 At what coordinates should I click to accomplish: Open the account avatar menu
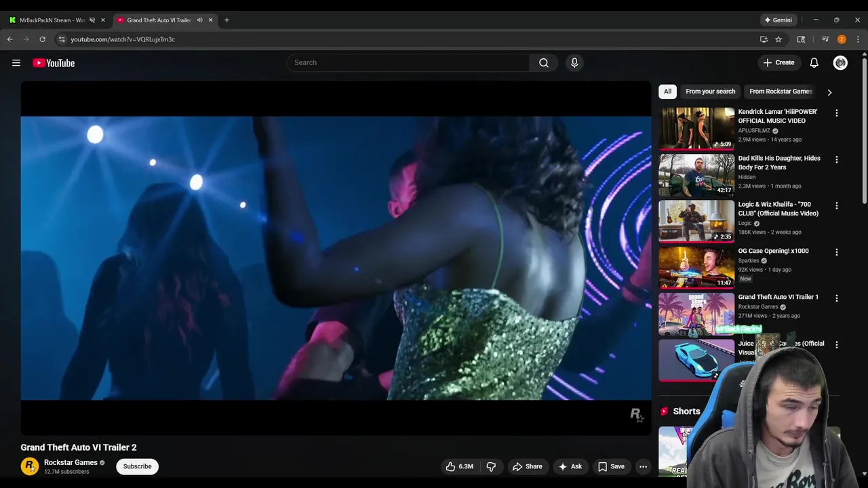[x=841, y=63]
